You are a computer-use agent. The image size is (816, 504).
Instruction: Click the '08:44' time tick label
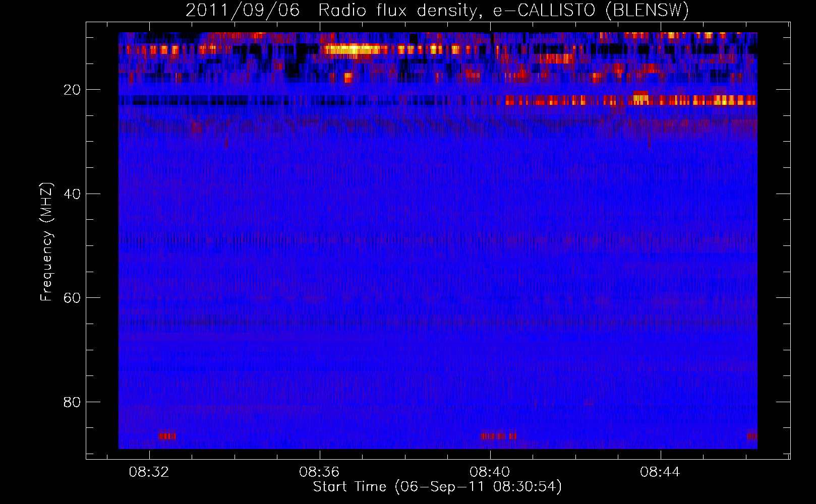coord(660,472)
